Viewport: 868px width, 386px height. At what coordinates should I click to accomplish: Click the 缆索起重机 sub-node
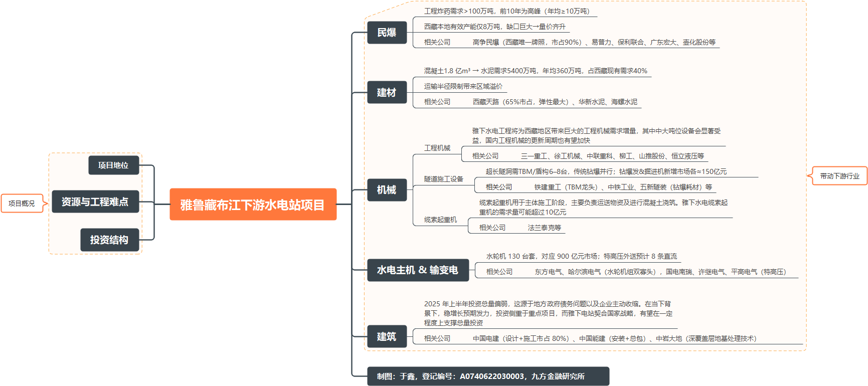tap(440, 220)
